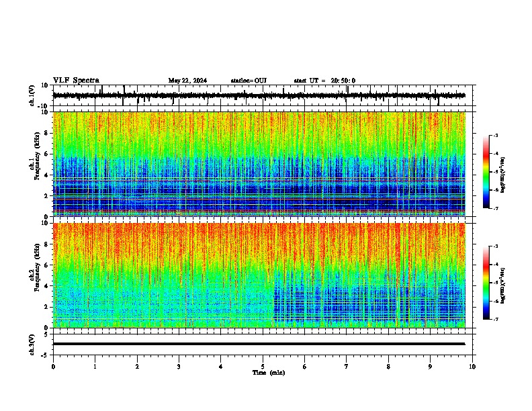Click the "-7" label on ch.2 colorbar
Screen dimensions: 532x411
coord(495,320)
